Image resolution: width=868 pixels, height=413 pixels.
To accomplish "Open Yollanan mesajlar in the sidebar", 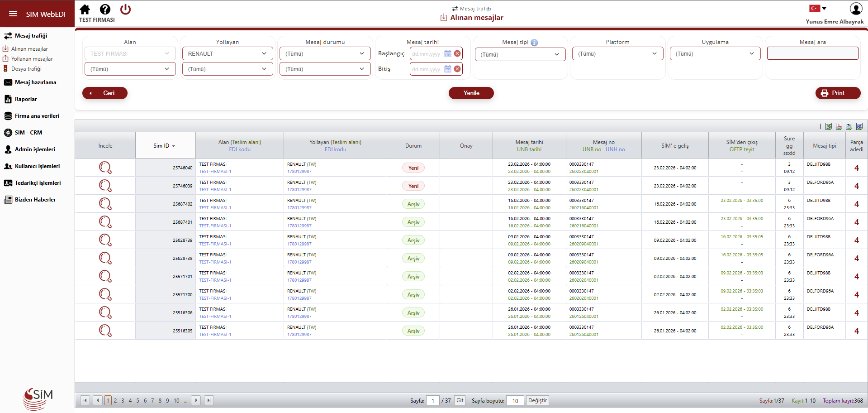I will point(32,59).
